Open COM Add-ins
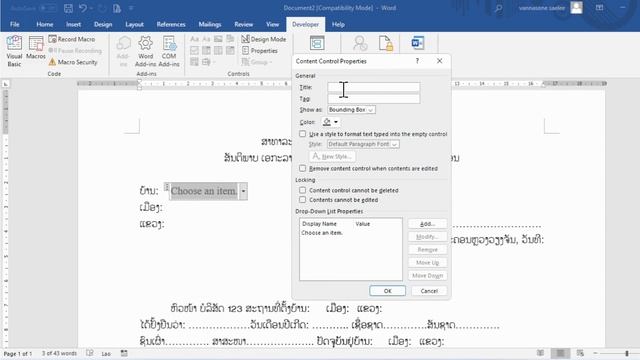 point(169,51)
